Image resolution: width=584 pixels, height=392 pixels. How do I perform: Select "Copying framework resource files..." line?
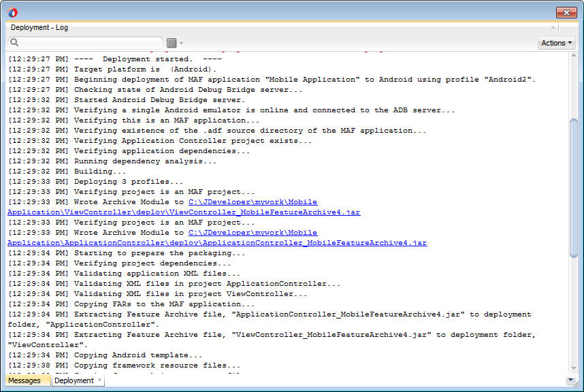pos(125,365)
